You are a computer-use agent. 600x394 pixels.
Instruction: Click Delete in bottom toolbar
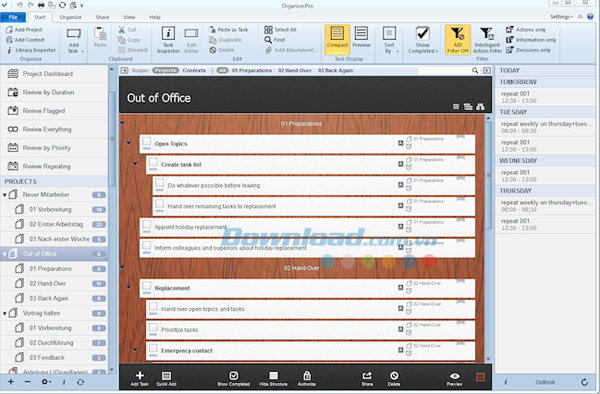click(394, 378)
